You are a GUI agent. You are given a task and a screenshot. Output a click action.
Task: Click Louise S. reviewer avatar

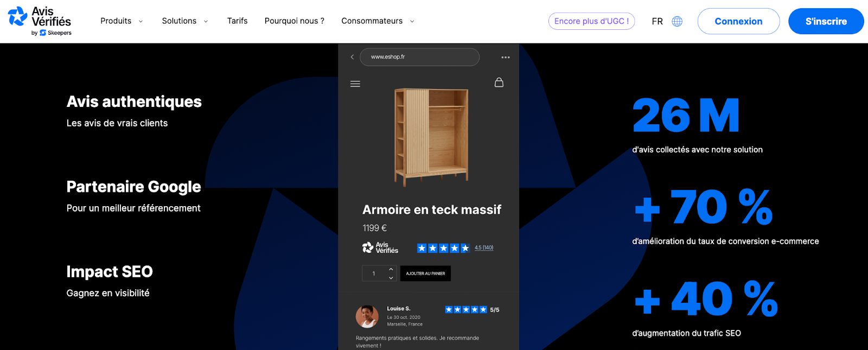(x=367, y=316)
